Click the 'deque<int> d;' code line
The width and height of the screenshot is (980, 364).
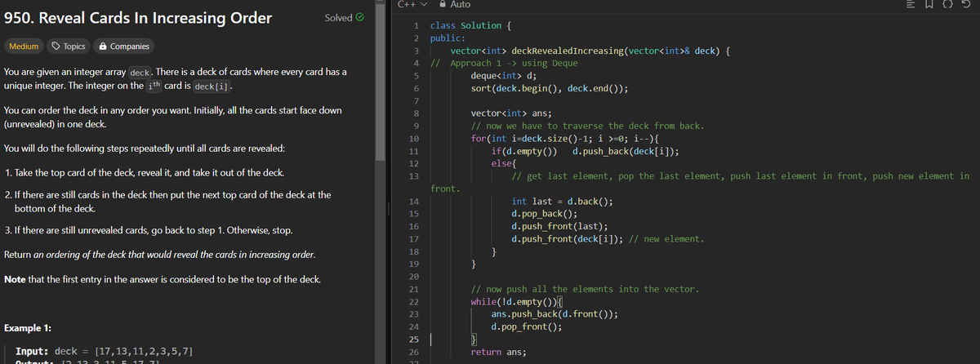pyautogui.click(x=504, y=75)
